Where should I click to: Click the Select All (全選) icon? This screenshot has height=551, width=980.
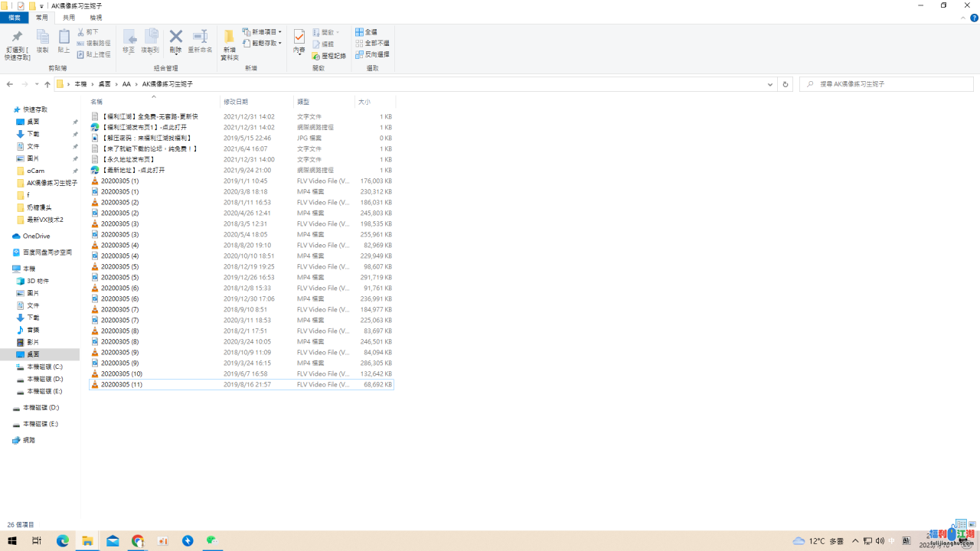pyautogui.click(x=366, y=32)
